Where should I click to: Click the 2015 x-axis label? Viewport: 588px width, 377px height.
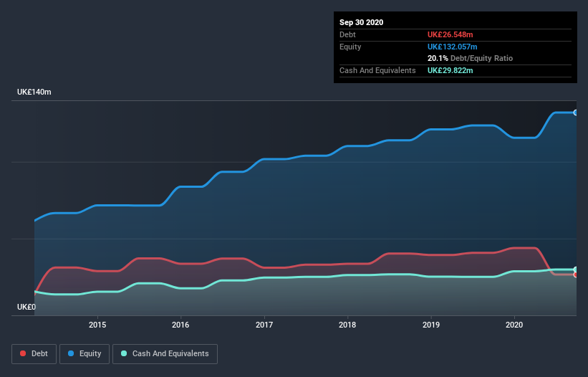pos(97,325)
